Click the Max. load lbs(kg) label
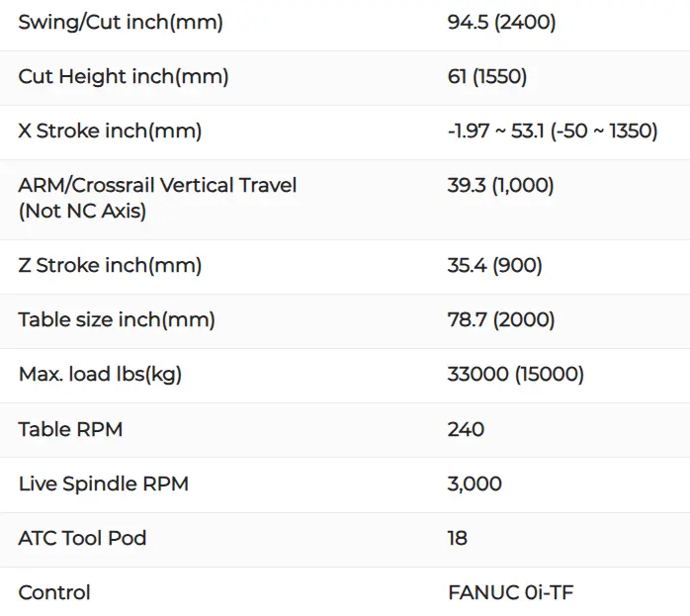 tap(100, 375)
